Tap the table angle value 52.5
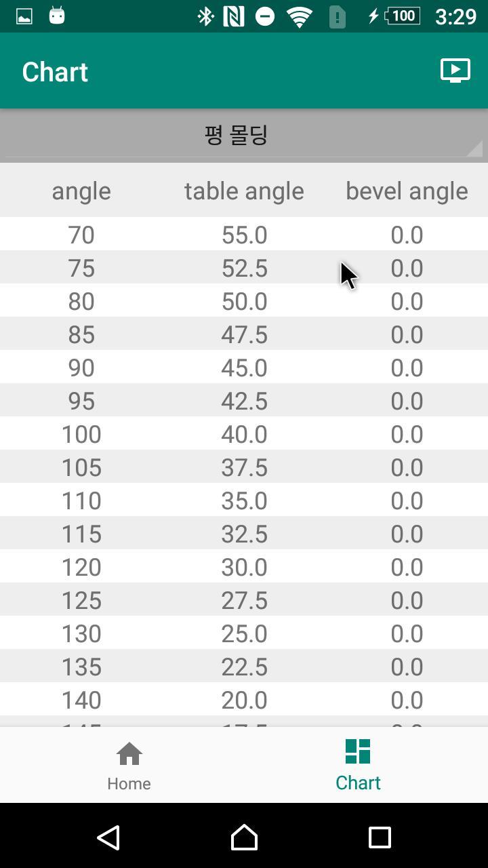The height and width of the screenshot is (868, 488). click(244, 268)
